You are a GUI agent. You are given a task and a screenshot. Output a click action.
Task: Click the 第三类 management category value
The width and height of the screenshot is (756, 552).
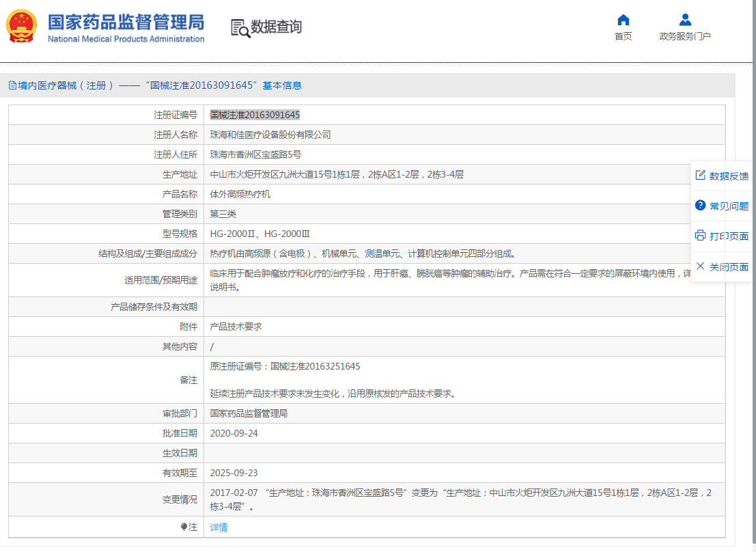[223, 214]
